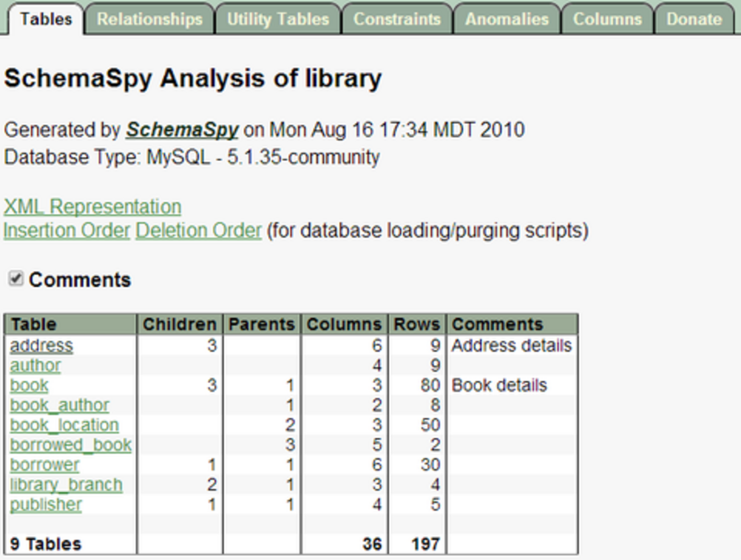Click the Insertion Order link
This screenshot has width=741, height=560.
pyautogui.click(x=67, y=230)
